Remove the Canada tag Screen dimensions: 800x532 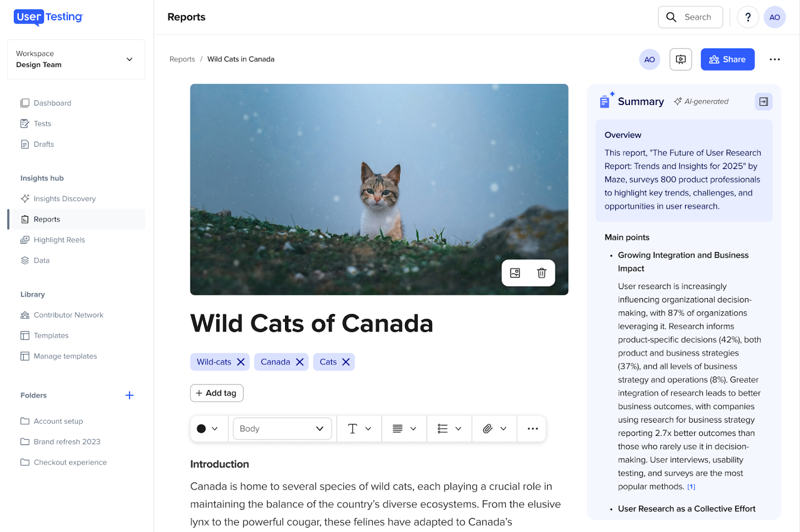[299, 362]
